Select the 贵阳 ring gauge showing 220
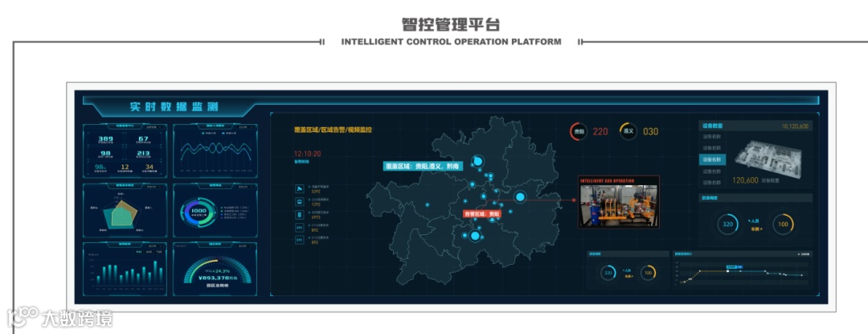The image size is (868, 334). [579, 131]
